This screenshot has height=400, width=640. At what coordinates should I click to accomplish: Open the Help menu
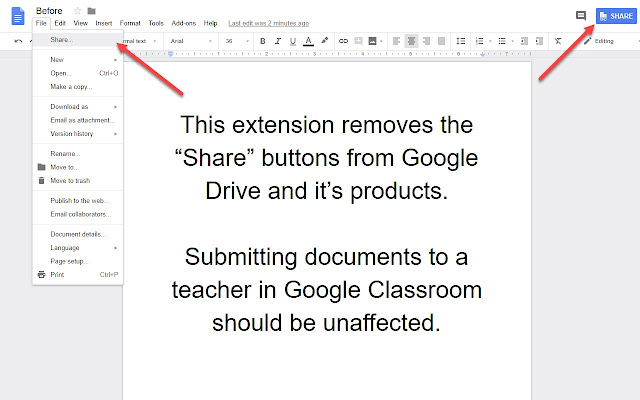[x=210, y=23]
